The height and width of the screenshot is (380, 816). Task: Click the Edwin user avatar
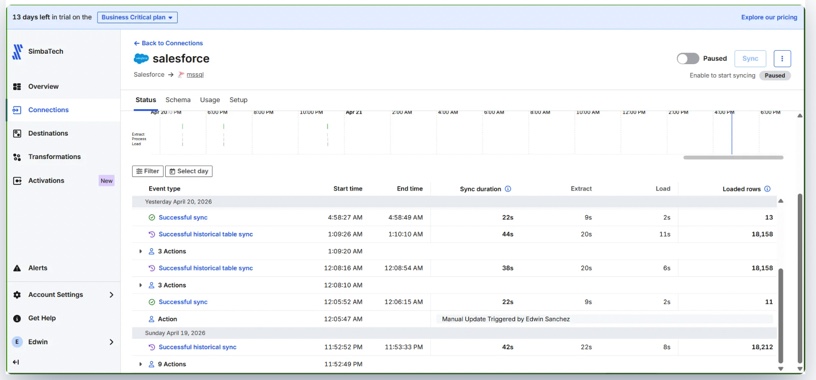click(x=17, y=342)
